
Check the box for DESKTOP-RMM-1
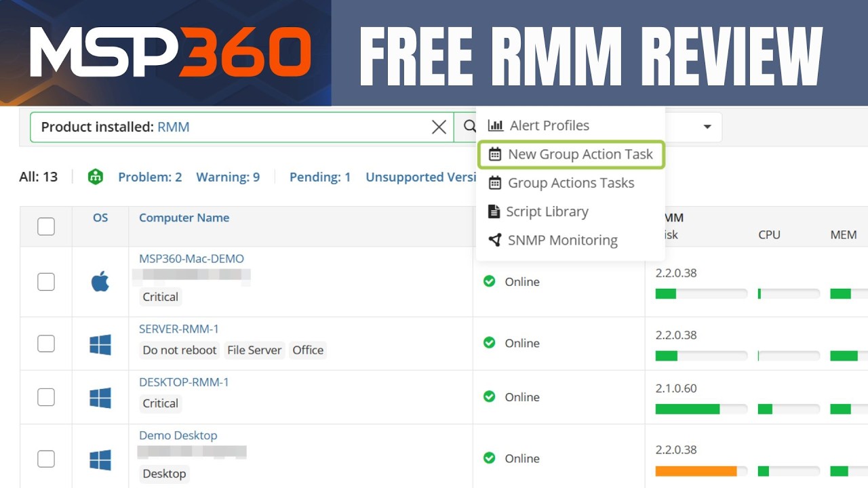46,396
